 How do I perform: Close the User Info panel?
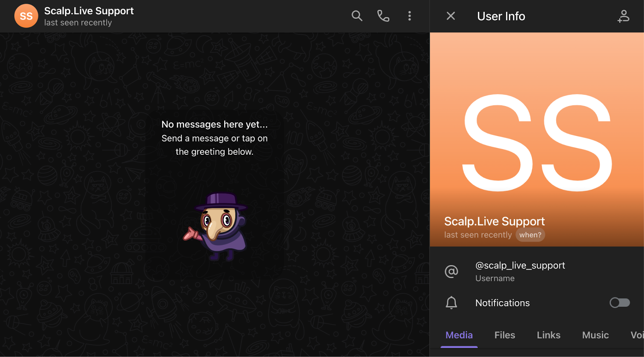[451, 16]
